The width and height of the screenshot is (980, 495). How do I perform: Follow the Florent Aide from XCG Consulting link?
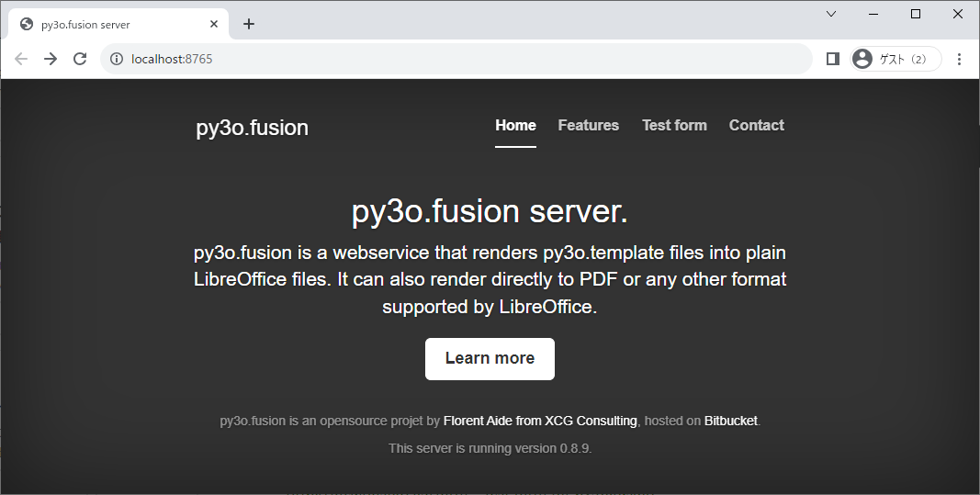point(540,421)
